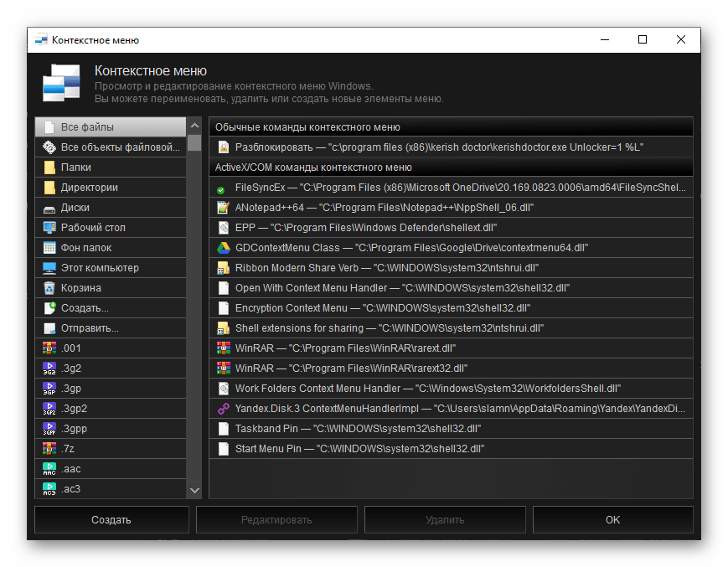Viewport: 728px width, 567px height.
Task: Select 'Open With Context Menu Handler' entry
Action: tap(451, 287)
